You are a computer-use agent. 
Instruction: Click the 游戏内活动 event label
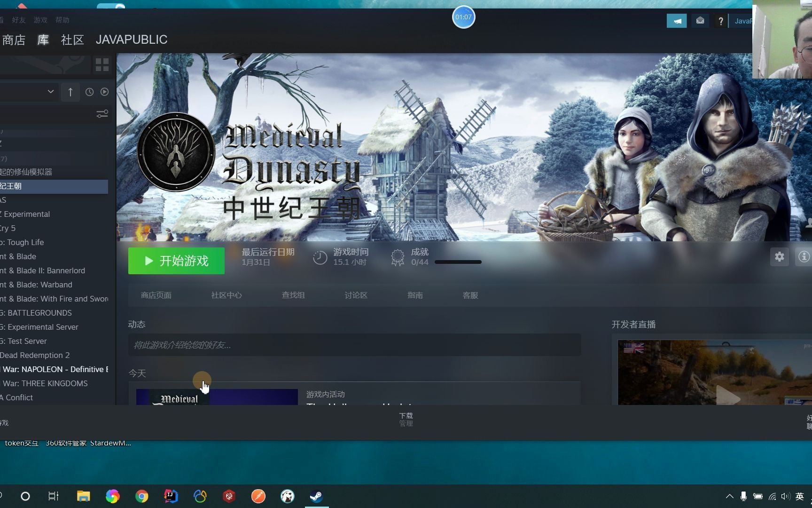(x=325, y=394)
